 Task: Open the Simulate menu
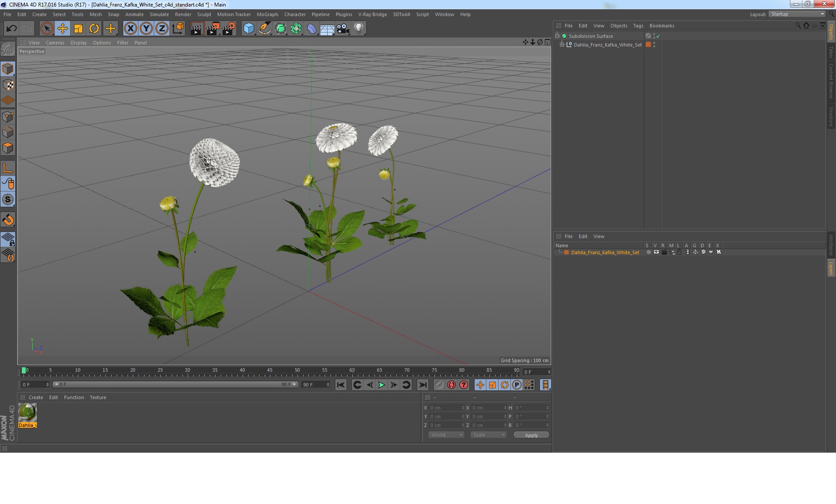tap(159, 14)
